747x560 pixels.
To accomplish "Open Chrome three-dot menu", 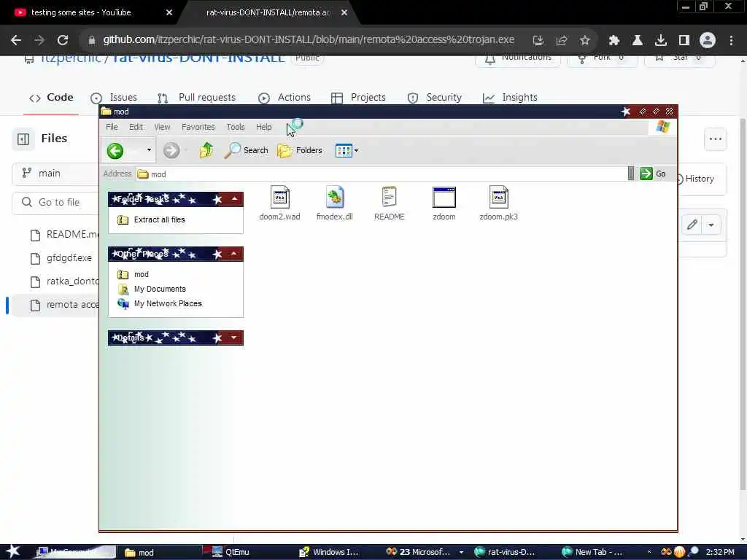I will [731, 41].
